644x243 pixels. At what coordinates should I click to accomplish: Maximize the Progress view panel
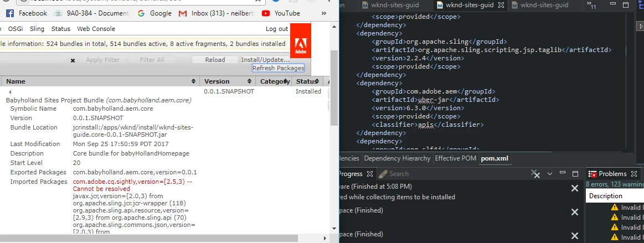pyautogui.click(x=575, y=174)
